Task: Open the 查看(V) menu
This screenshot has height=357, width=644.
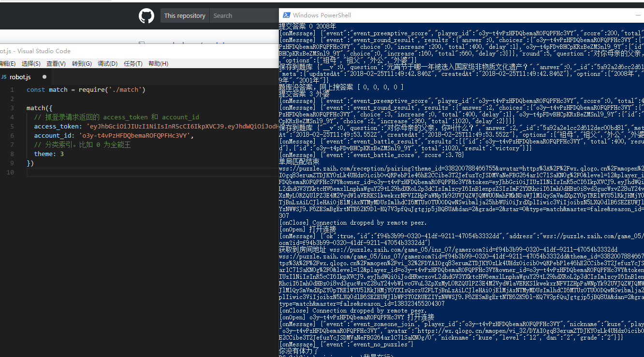Action: (x=56, y=64)
